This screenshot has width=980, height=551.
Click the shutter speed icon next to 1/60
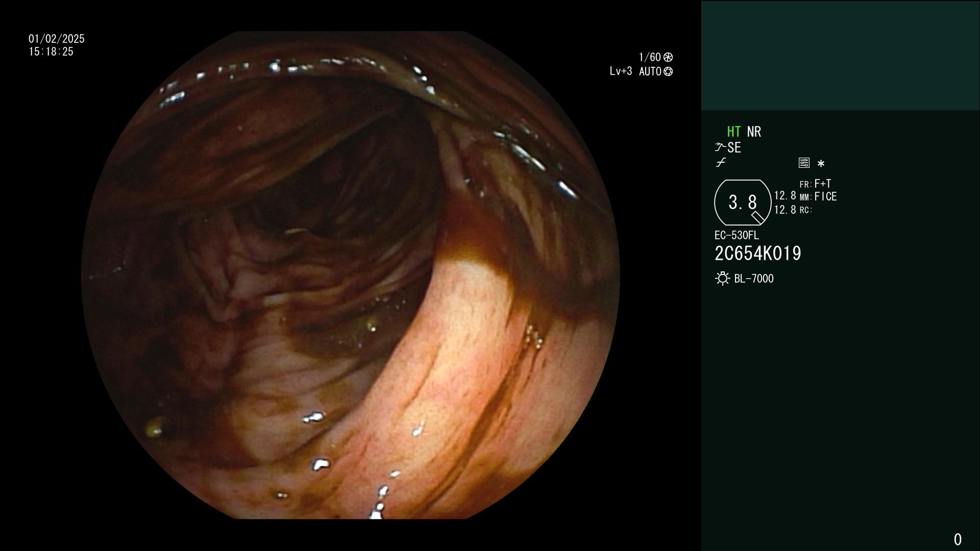668,57
